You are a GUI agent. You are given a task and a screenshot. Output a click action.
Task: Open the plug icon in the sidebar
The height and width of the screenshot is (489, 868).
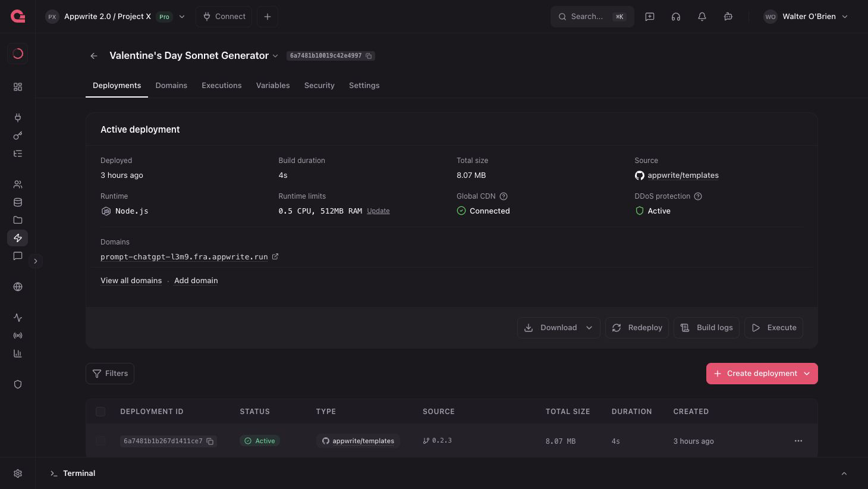18,118
